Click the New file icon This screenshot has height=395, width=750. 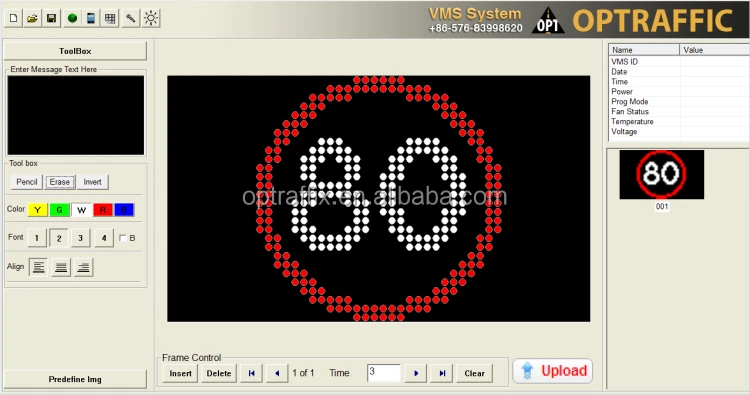pyautogui.click(x=13, y=19)
